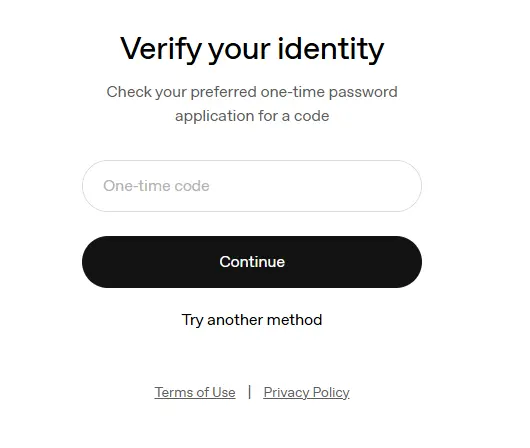Select the word Verify in the heading

161,49
